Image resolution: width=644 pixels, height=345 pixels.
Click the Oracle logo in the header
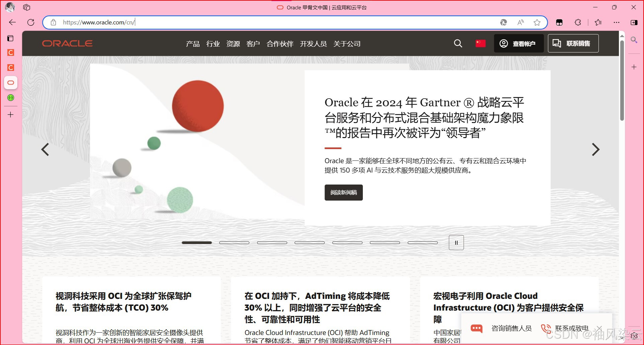(x=67, y=43)
